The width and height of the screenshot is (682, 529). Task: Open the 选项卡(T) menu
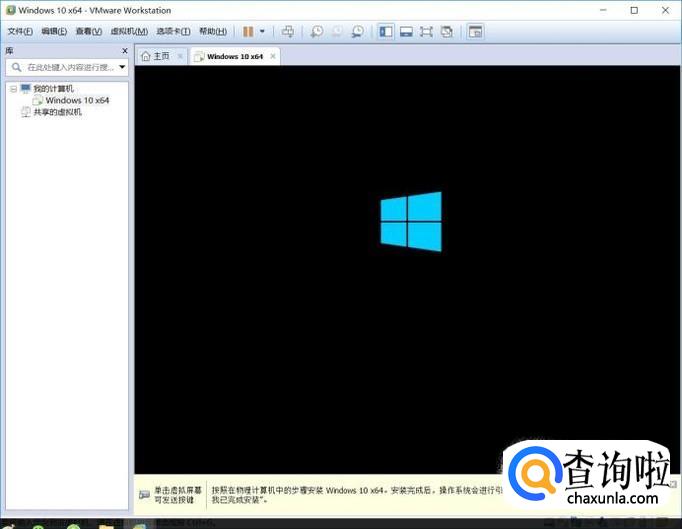tap(173, 31)
